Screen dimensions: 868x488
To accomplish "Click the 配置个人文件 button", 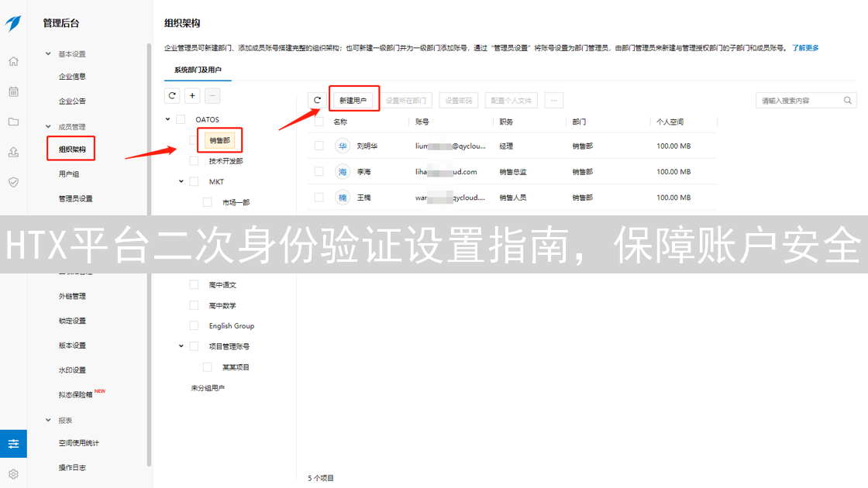I will (x=511, y=100).
